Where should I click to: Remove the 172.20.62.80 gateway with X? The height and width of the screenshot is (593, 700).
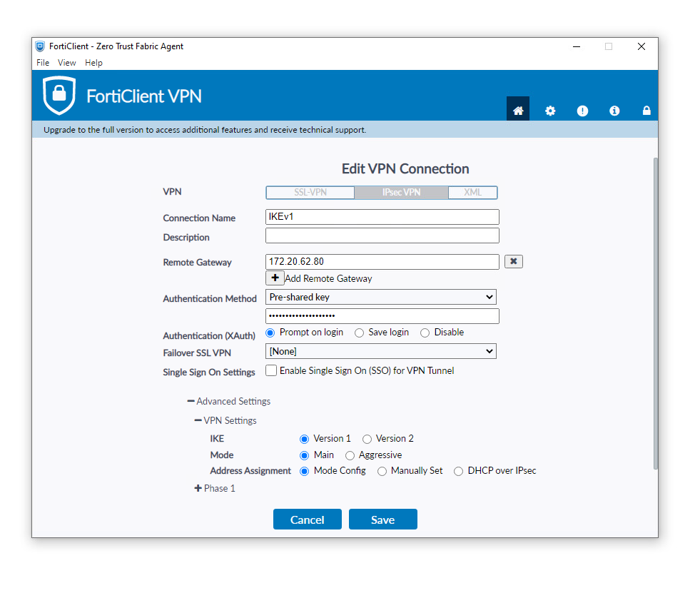click(x=513, y=261)
